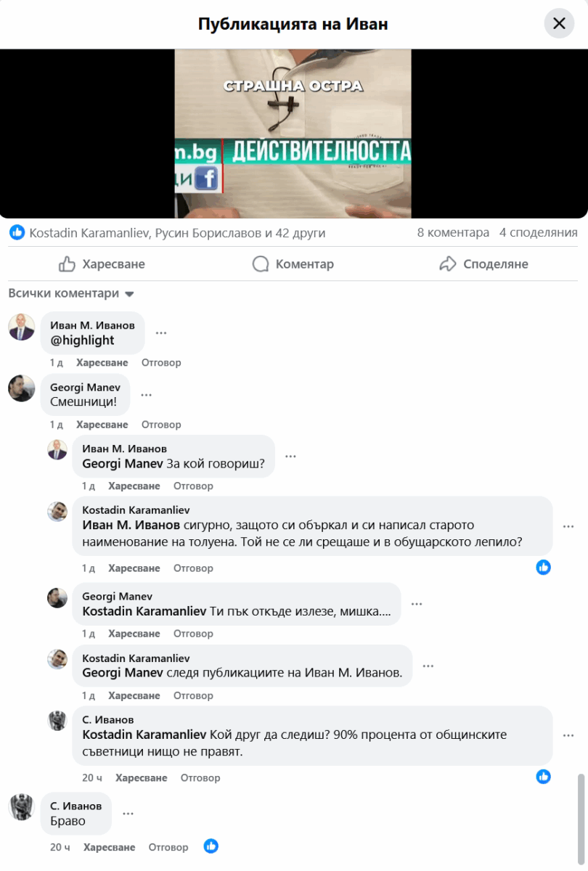Viewport: 588px width, 871px height.
Task: Like the 'Ти пък откъде излезе' comment
Action: (134, 634)
